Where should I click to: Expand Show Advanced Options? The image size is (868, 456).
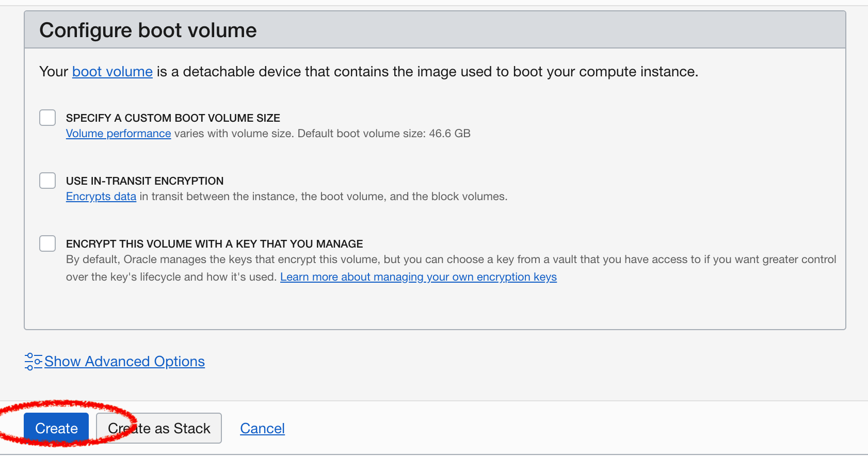(x=124, y=361)
